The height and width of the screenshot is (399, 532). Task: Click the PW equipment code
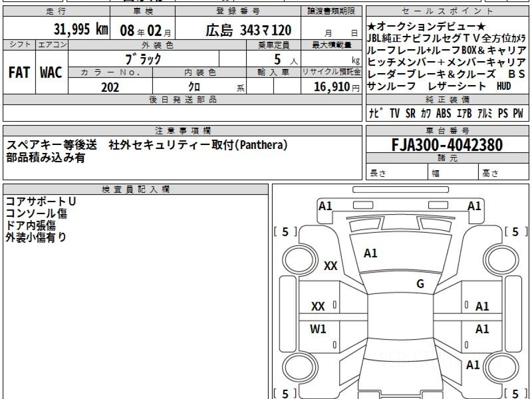(518, 113)
